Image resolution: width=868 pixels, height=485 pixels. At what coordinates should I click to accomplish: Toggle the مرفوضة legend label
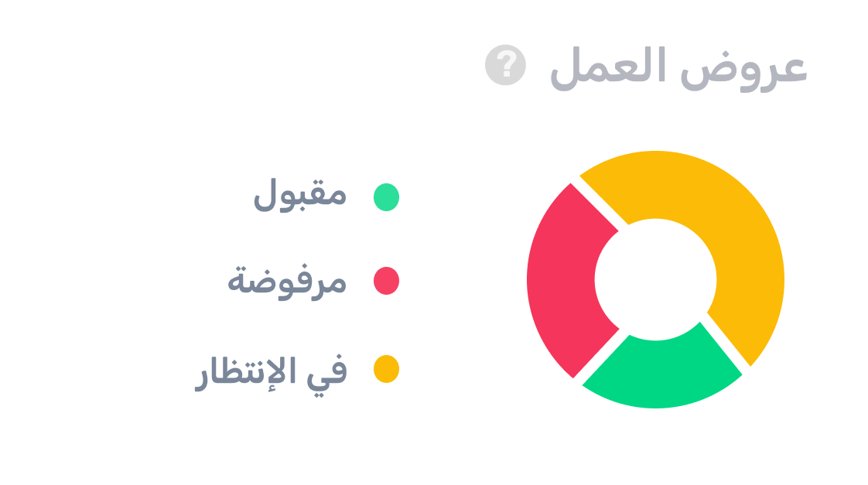click(287, 281)
